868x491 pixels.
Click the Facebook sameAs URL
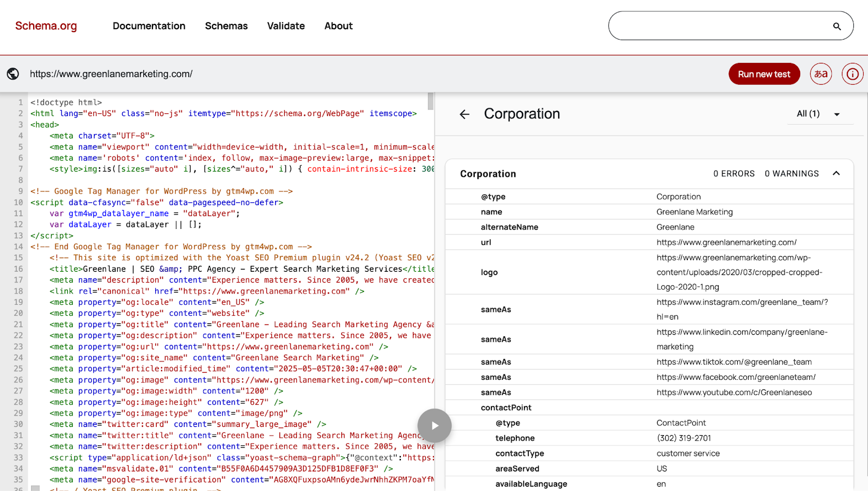point(736,377)
